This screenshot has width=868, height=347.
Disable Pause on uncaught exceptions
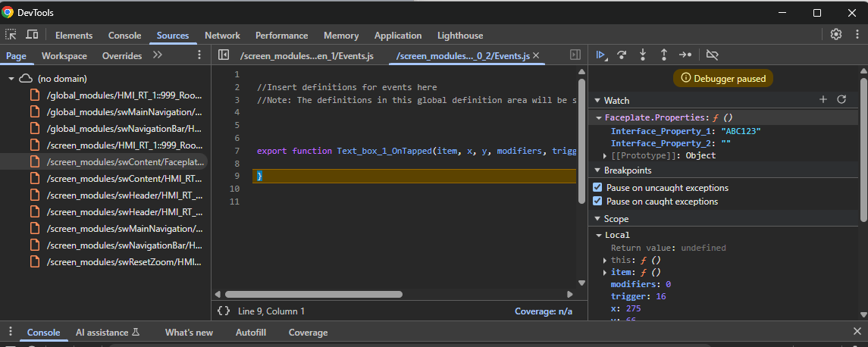pos(597,188)
